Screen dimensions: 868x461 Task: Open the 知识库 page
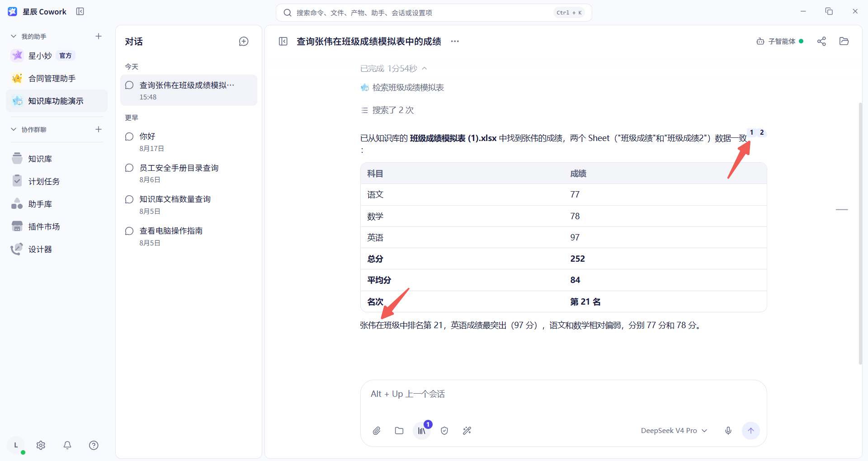click(x=57, y=159)
